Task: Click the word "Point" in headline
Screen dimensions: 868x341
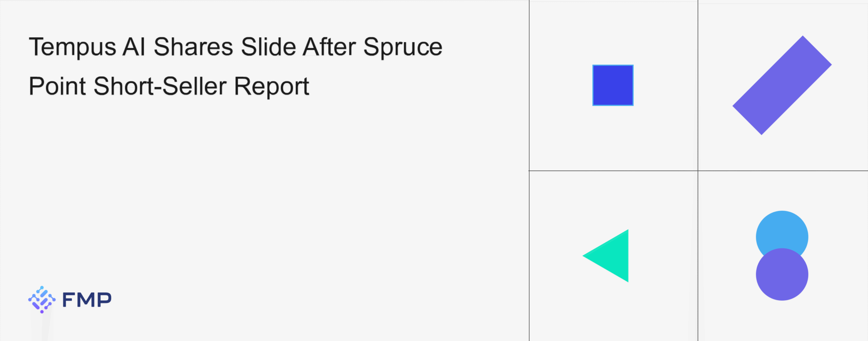Action: pos(58,86)
